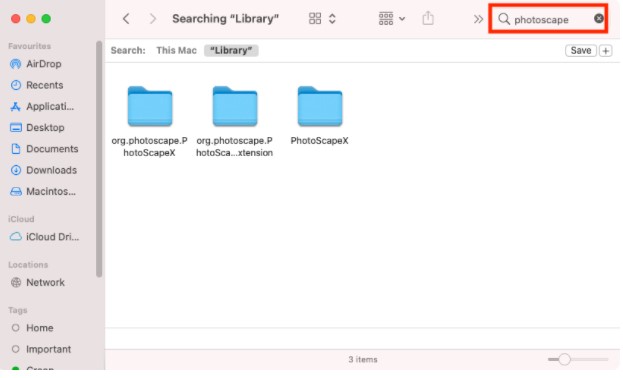Click the magnifying glass search icon
623x378 pixels.
[504, 19]
